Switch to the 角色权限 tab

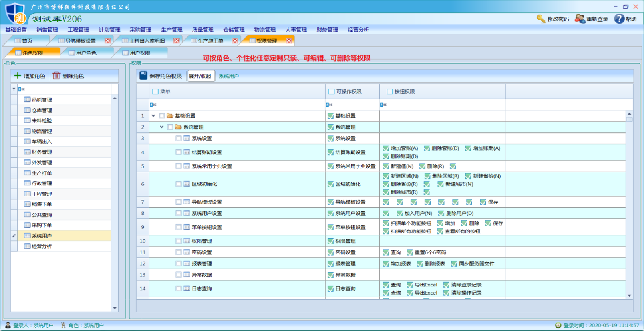(x=33, y=53)
